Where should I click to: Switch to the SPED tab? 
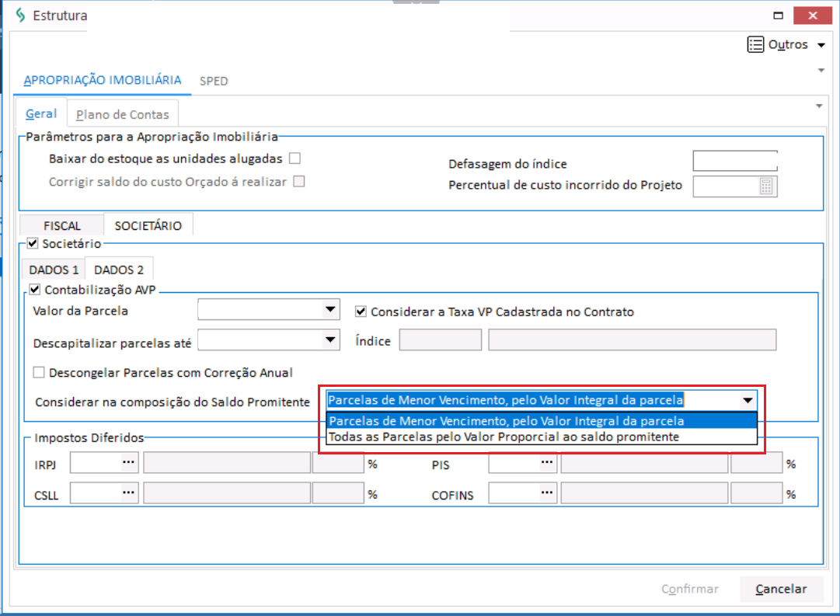click(214, 81)
